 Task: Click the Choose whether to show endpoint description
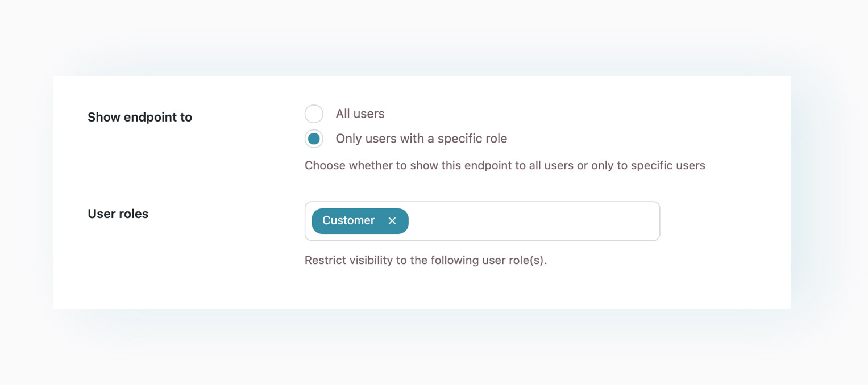tap(505, 166)
